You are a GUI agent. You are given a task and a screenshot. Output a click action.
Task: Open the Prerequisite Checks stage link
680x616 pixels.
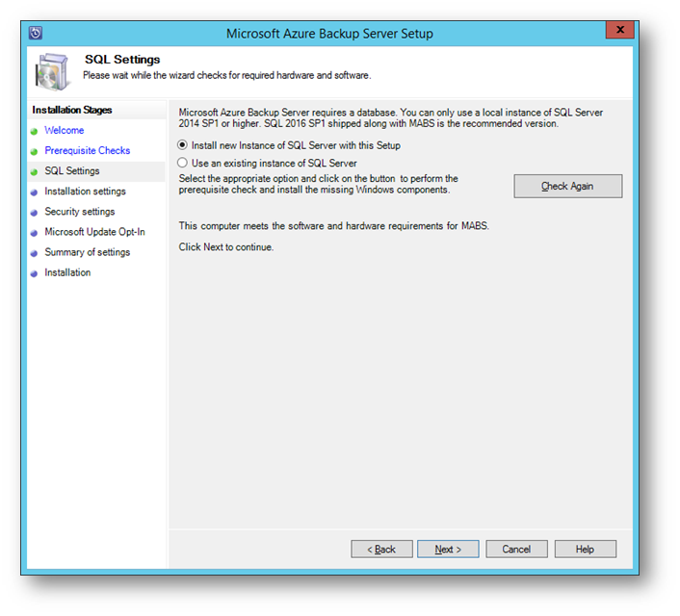[x=88, y=150]
